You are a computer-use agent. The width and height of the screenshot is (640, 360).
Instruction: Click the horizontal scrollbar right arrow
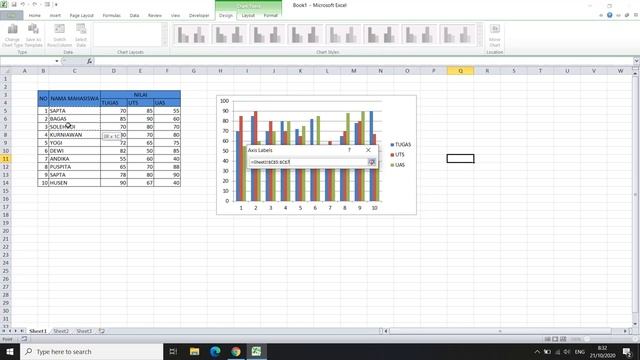coord(625,331)
